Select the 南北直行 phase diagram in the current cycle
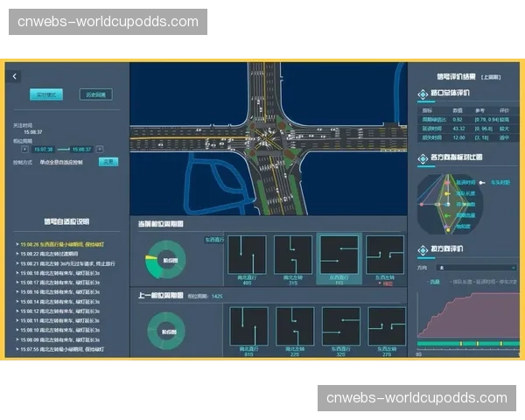Viewport: 525px width, 420px height. click(247, 255)
